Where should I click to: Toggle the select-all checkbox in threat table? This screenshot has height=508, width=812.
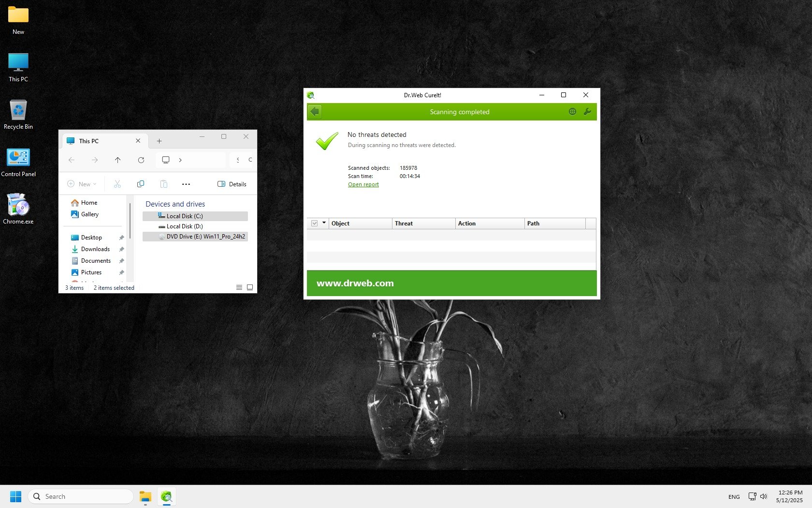[x=315, y=224]
